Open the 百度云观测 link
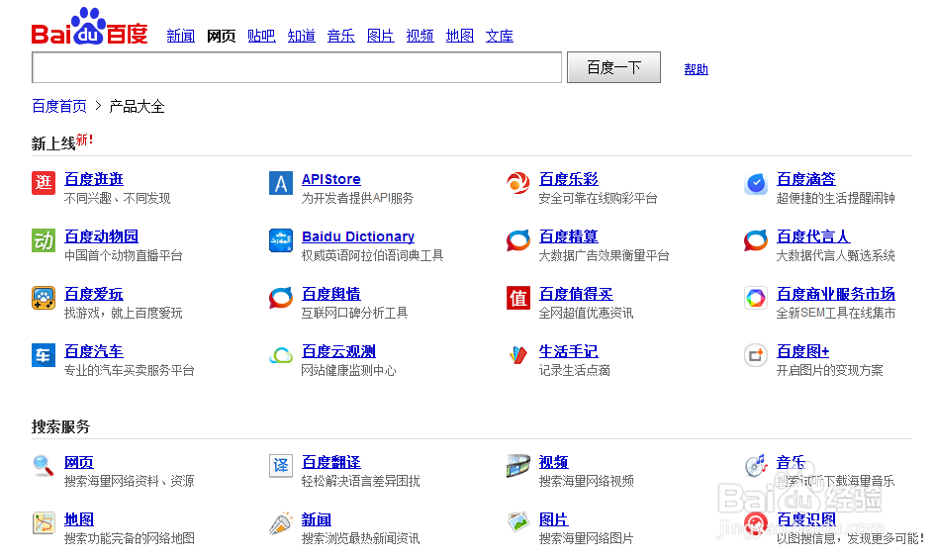Screen dimensions: 935x560 coord(338,351)
